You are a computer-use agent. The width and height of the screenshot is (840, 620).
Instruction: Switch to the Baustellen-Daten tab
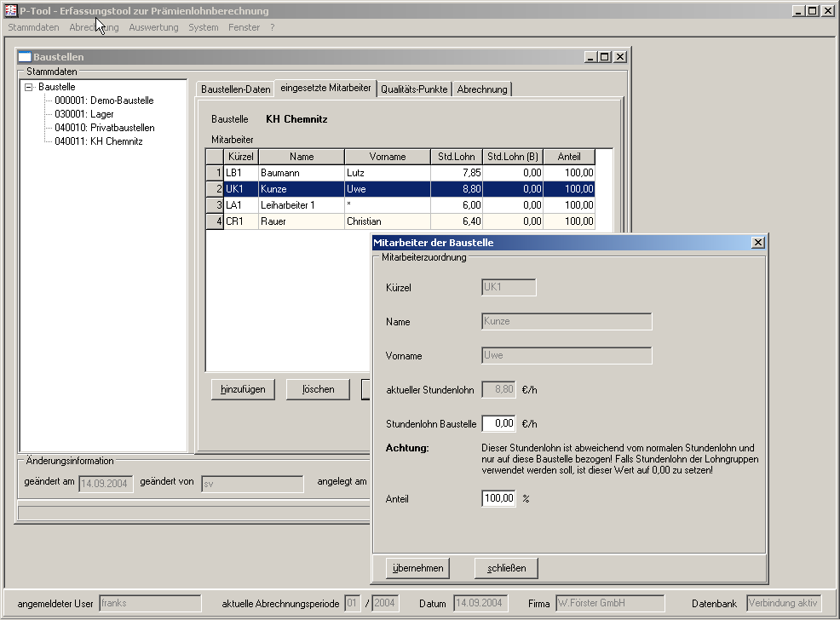[x=235, y=89]
